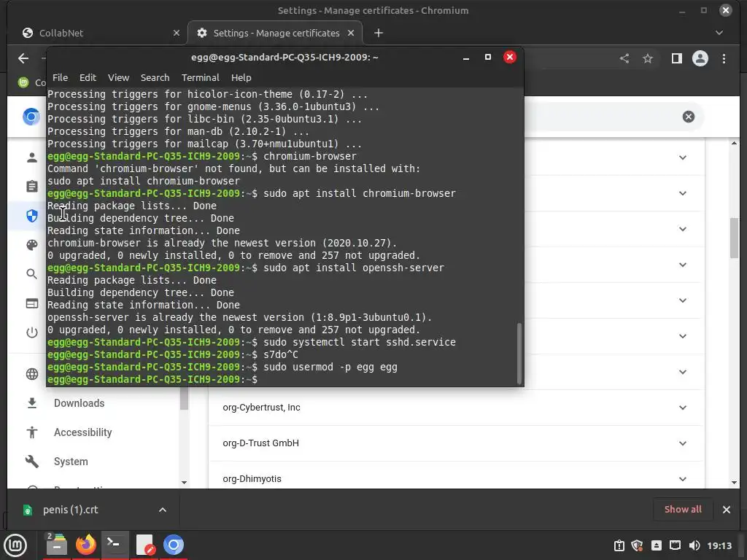747x560 pixels.
Task: Open the file manager from the taskbar
Action: (x=57, y=545)
